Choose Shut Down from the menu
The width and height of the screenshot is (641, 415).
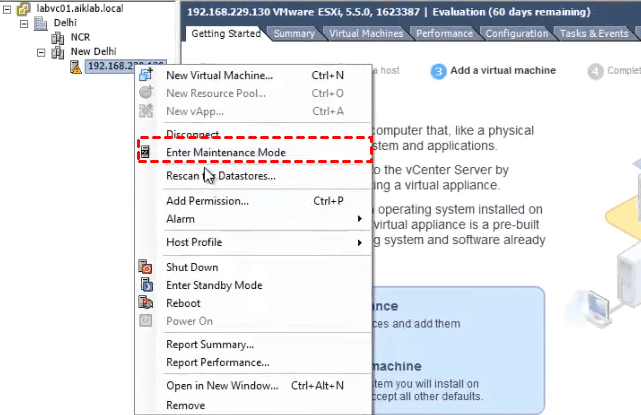coord(253,267)
